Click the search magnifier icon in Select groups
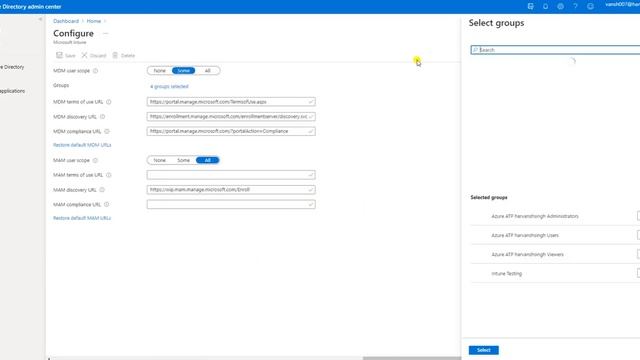Screen dimensions: 640x360 tap(475, 50)
